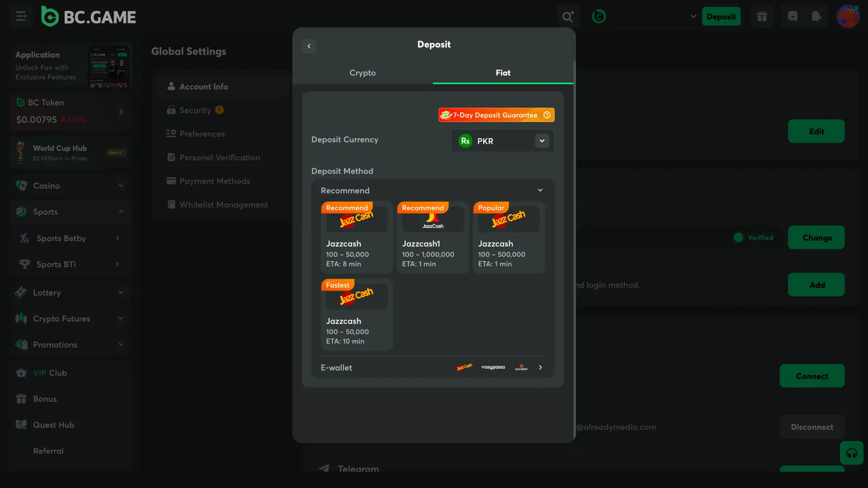This screenshot has height=488, width=868.
Task: Open Preferences settings
Action: pos(222,134)
